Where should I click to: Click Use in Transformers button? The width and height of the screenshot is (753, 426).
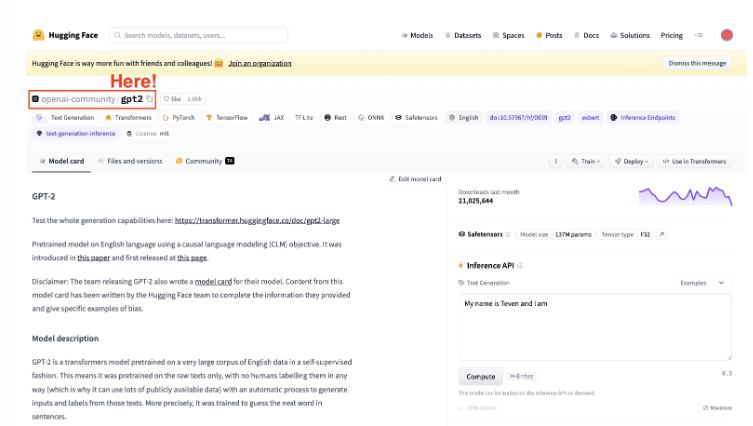694,161
